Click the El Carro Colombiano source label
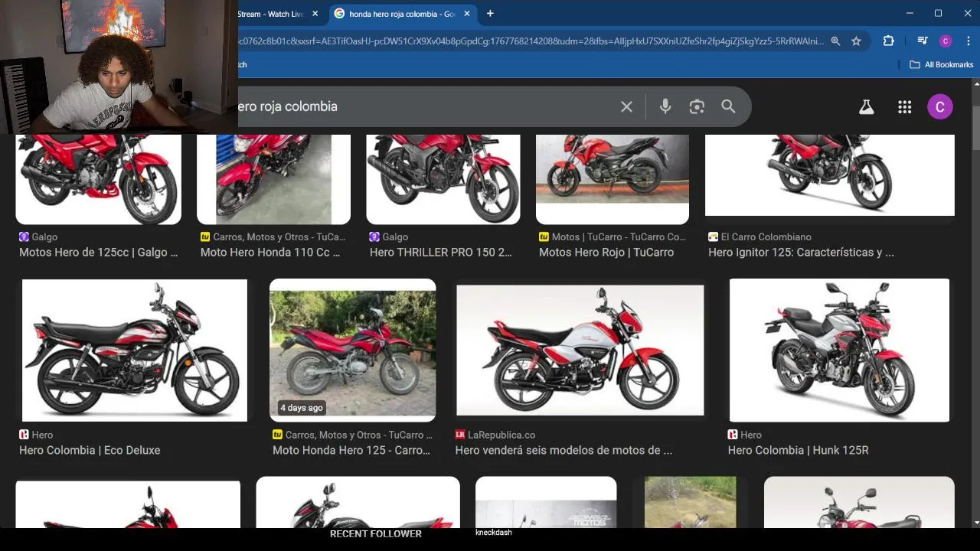This screenshot has height=551, width=980. pos(766,237)
